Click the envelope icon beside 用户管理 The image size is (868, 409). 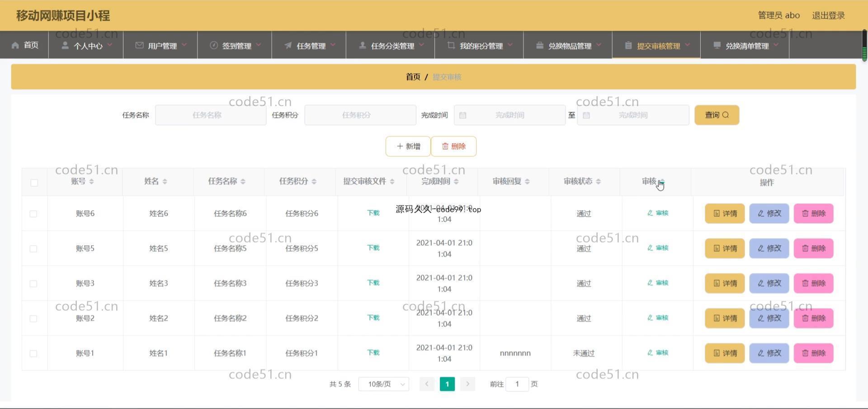pyautogui.click(x=139, y=45)
